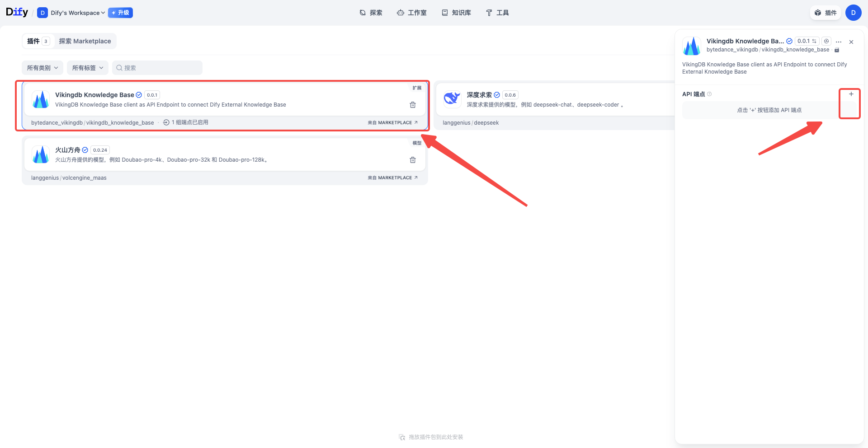Click the 拖放插件包到此处安装 drop area

coord(431,437)
